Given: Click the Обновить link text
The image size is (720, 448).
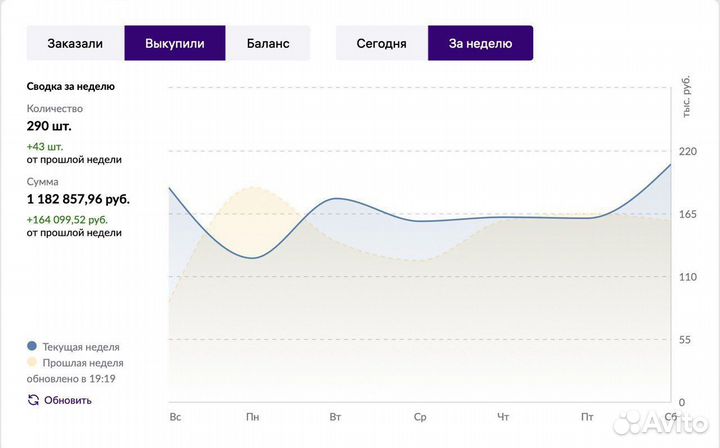Looking at the screenshot, I should [68, 400].
